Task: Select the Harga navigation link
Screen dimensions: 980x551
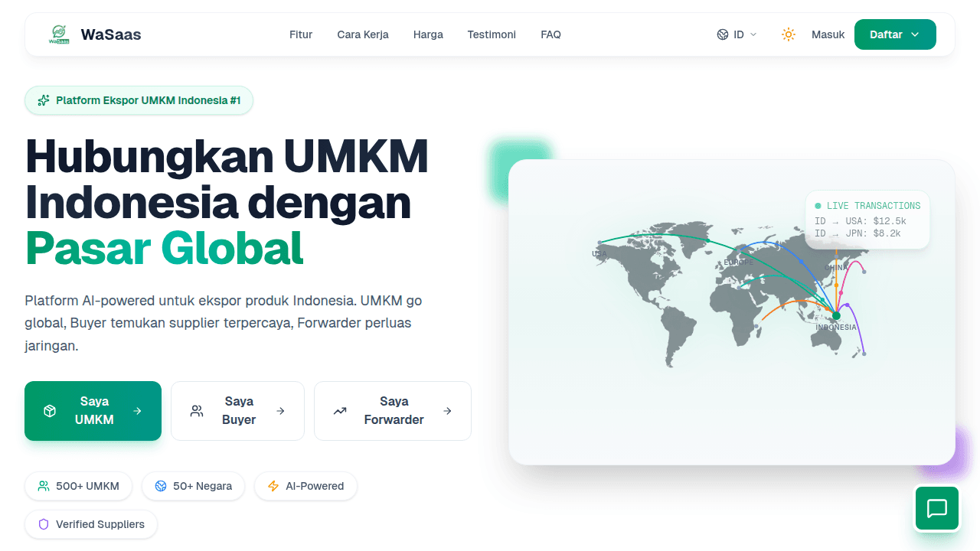Action: tap(428, 34)
